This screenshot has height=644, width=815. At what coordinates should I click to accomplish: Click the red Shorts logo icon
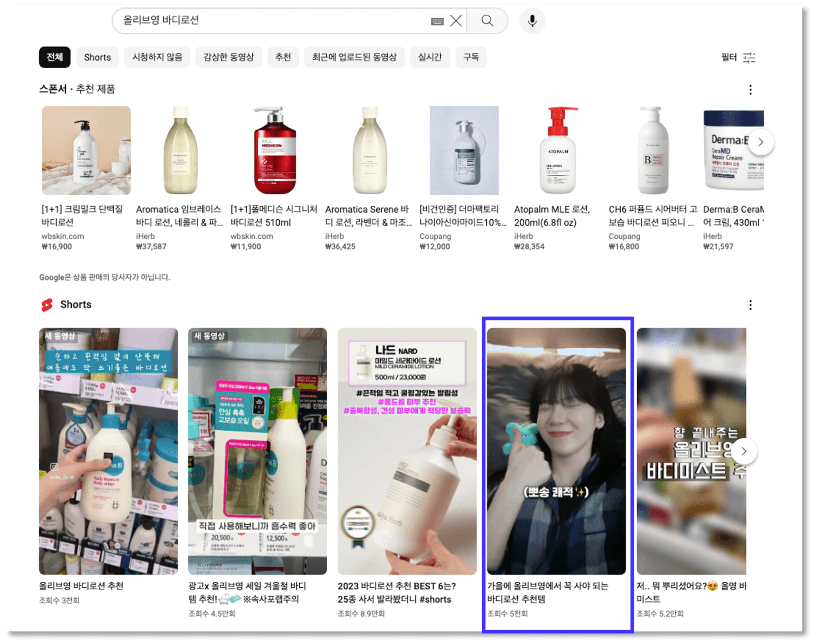tap(47, 305)
